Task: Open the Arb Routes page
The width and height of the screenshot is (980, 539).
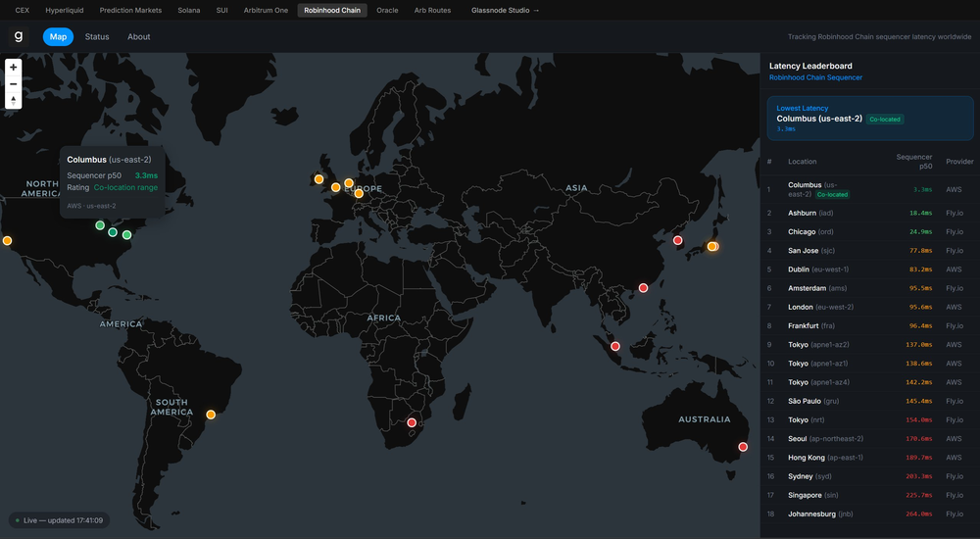Action: [x=432, y=10]
